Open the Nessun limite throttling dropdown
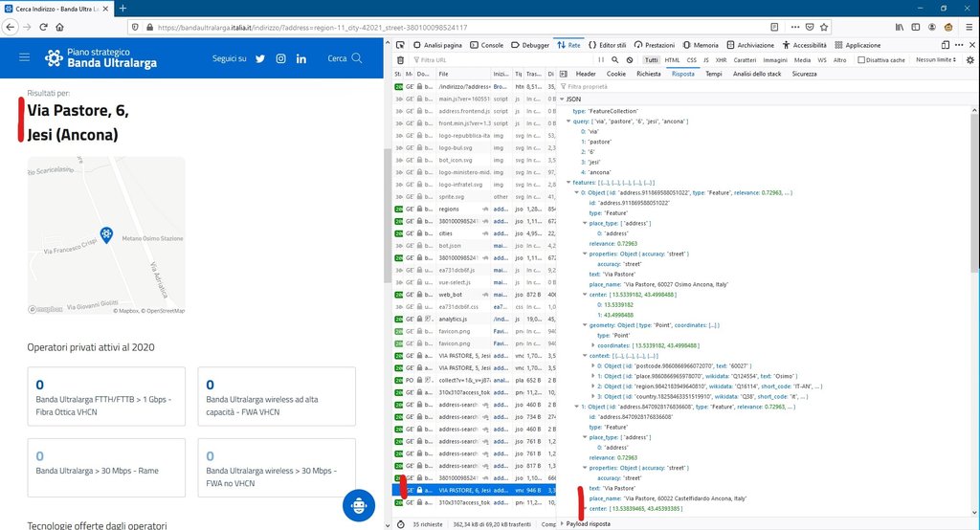Viewport: 980px width, 530px height. click(938, 59)
